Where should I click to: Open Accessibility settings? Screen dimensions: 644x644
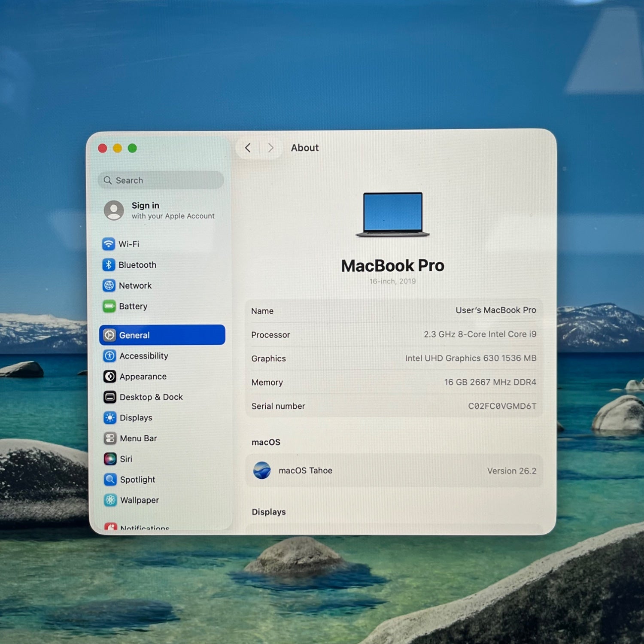pyautogui.click(x=136, y=356)
